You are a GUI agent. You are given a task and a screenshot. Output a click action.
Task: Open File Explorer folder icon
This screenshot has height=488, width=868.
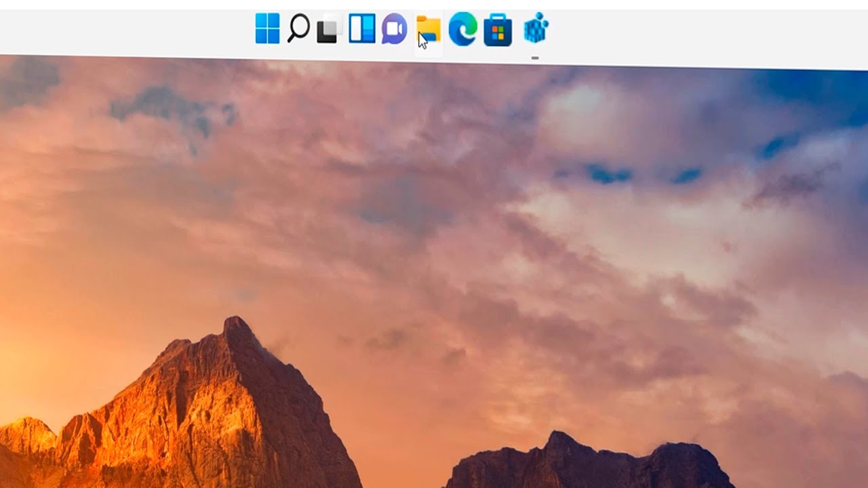point(429,29)
